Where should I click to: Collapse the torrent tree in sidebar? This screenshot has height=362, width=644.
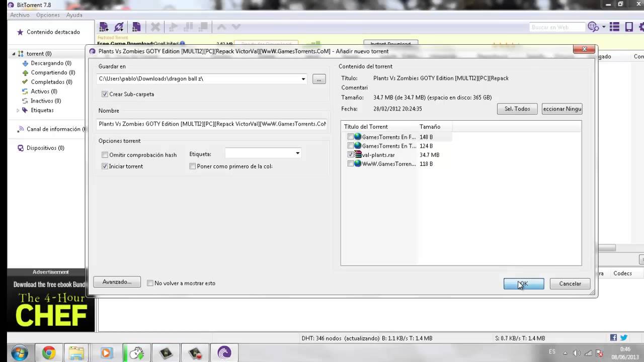pos(14,54)
